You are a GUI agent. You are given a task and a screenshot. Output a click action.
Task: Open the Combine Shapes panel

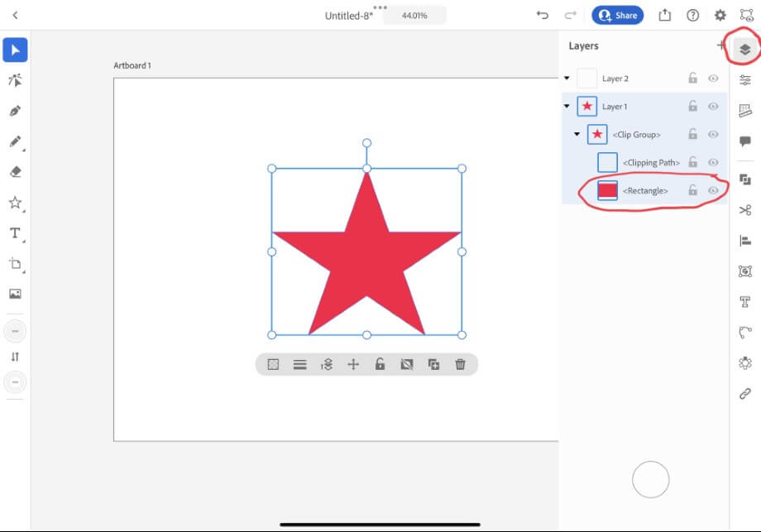pos(745,180)
